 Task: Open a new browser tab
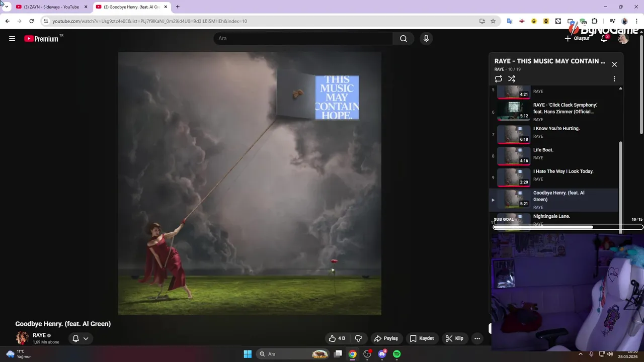coord(178,7)
